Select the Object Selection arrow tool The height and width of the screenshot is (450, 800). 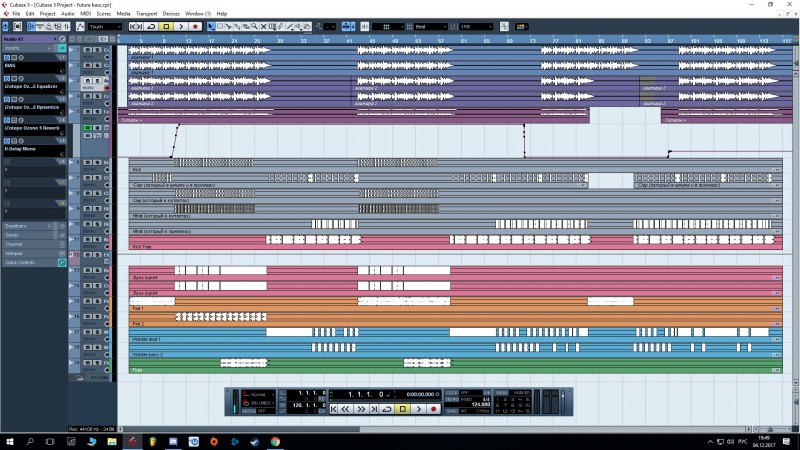(x=211, y=27)
